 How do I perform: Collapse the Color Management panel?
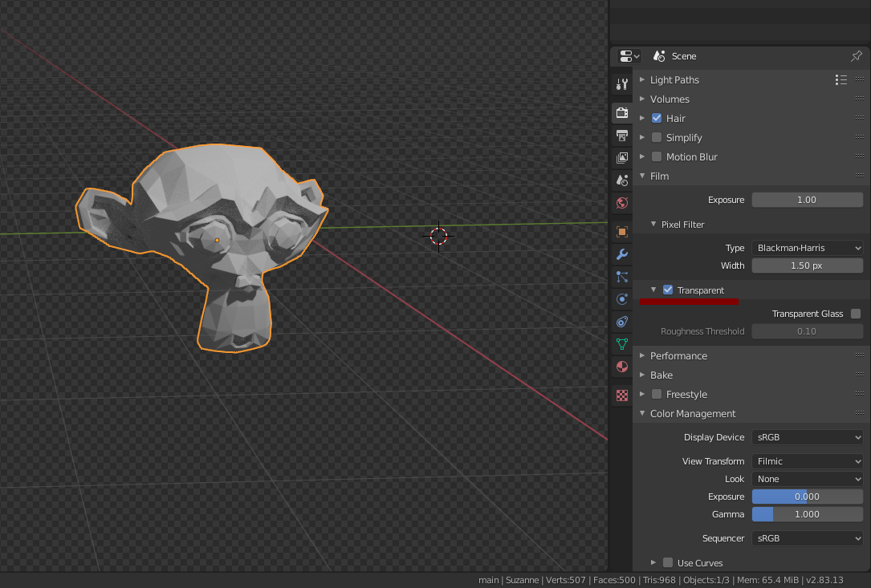642,413
